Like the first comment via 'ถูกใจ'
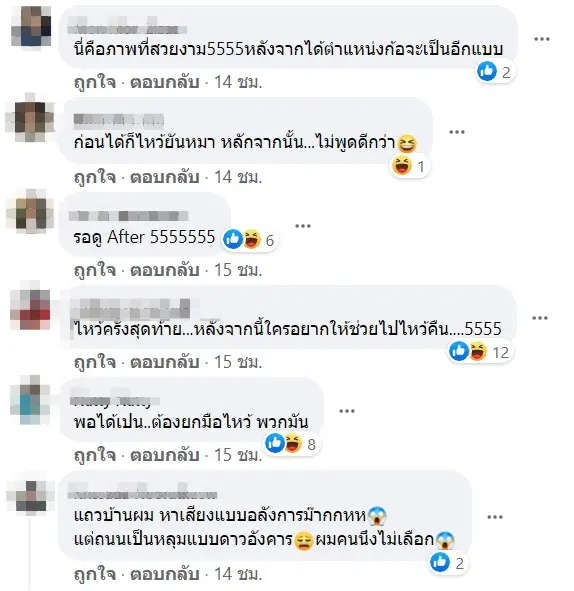This screenshot has height=591, width=574. tap(95, 82)
